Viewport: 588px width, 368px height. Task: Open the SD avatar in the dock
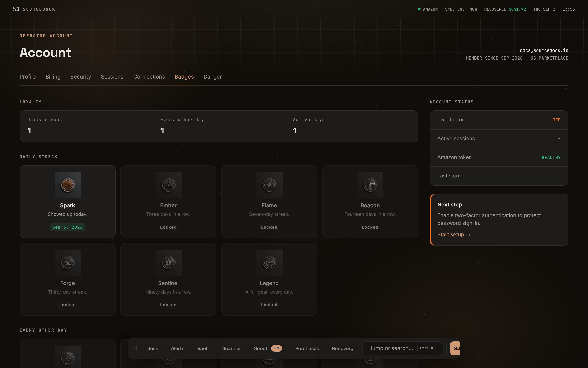(x=455, y=348)
